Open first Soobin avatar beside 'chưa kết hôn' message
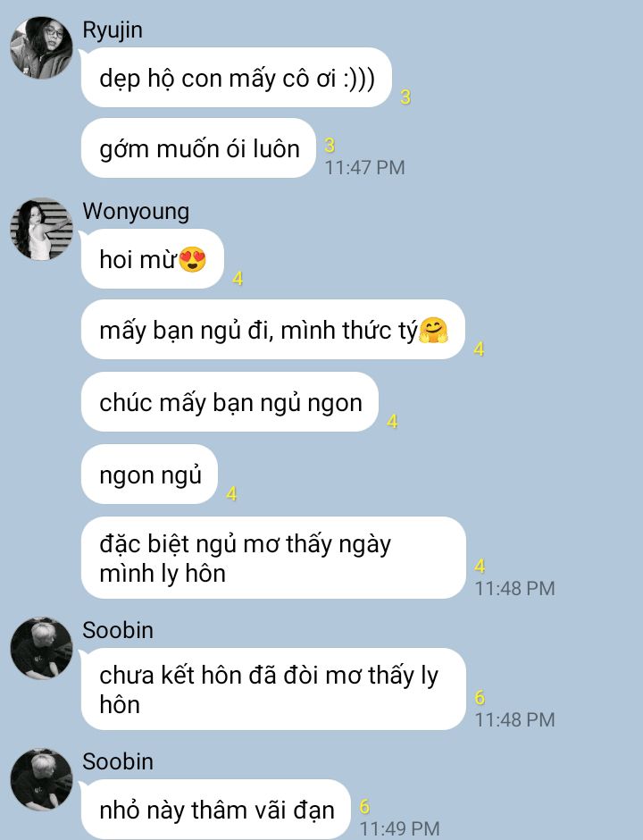The height and width of the screenshot is (840, 643). pos(41,648)
